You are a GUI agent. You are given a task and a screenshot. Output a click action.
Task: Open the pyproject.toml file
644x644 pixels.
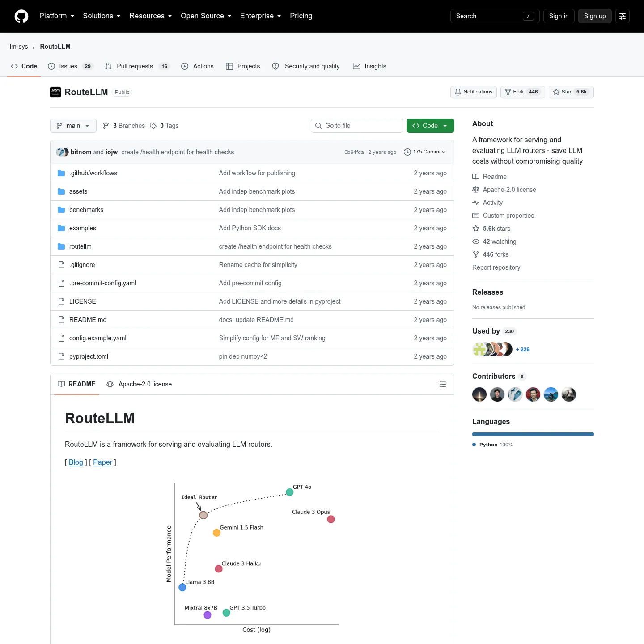click(x=89, y=356)
